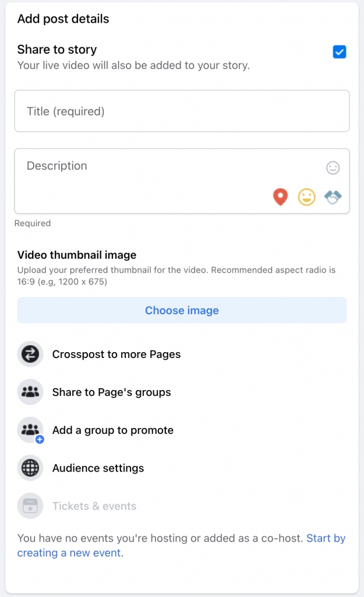Select Add a group to promote
Image resolution: width=364 pixels, height=597 pixels.
click(x=112, y=430)
